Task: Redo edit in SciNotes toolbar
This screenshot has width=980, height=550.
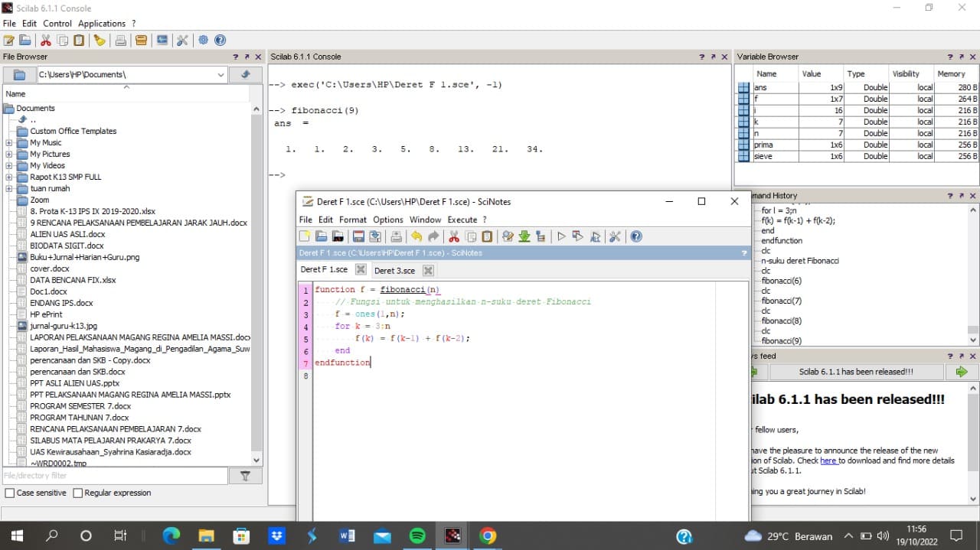Action: (433, 236)
